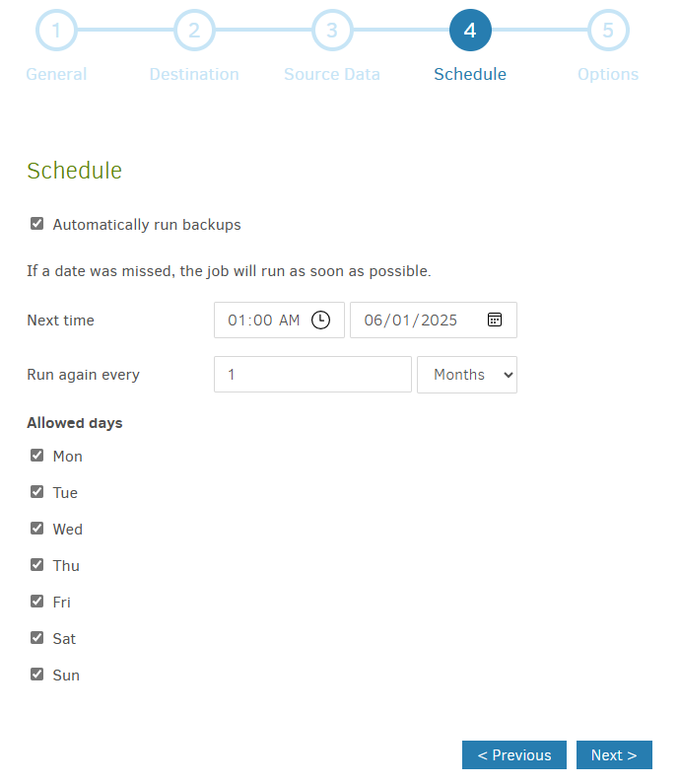Click the Options step label
680x784 pixels.
608,74
